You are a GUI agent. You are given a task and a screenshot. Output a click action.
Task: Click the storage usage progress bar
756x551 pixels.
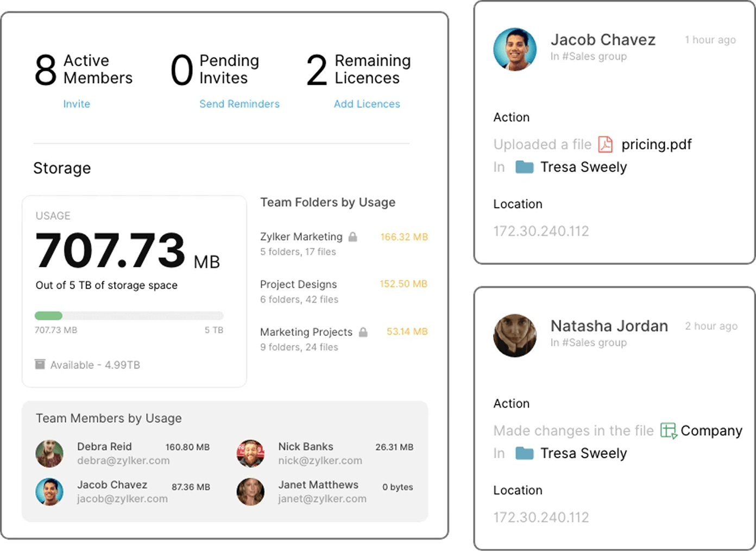pos(129,316)
